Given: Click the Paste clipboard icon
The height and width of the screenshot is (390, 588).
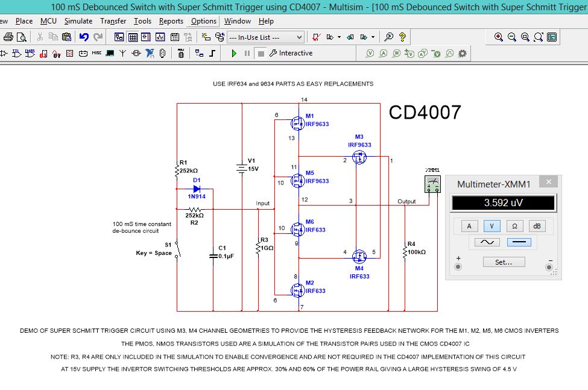Looking at the screenshot, I should 66,37.
